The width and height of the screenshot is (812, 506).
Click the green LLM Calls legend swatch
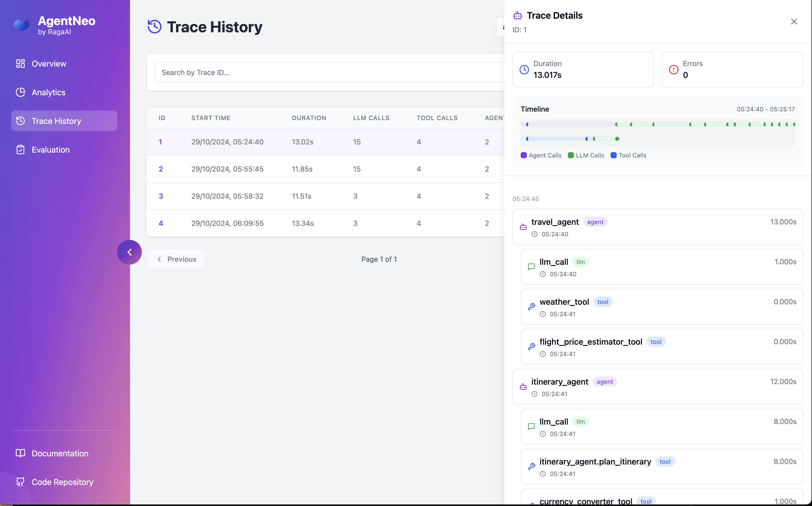point(571,155)
